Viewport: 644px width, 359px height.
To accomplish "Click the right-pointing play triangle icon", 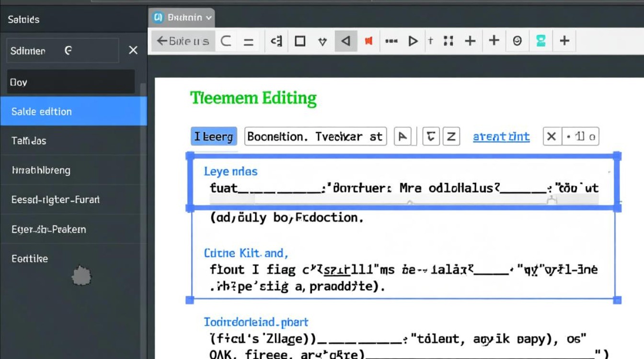I will coord(413,41).
